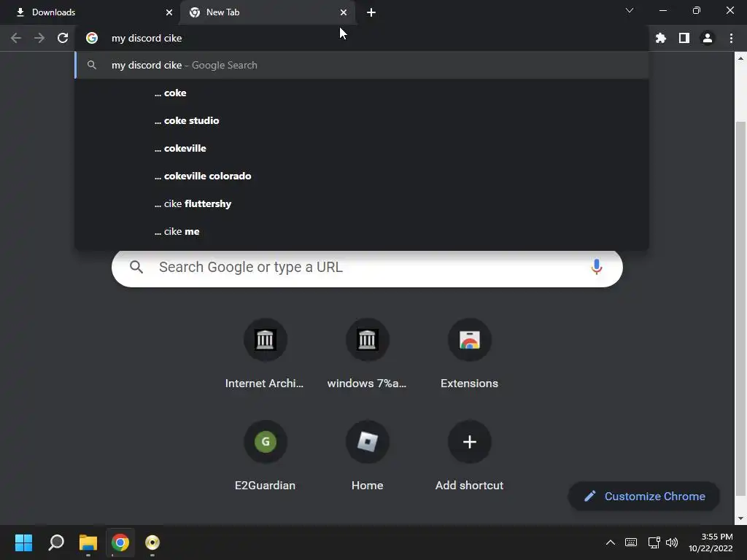Click the scrollbar up arrow
The height and width of the screenshot is (560, 747).
click(x=740, y=58)
